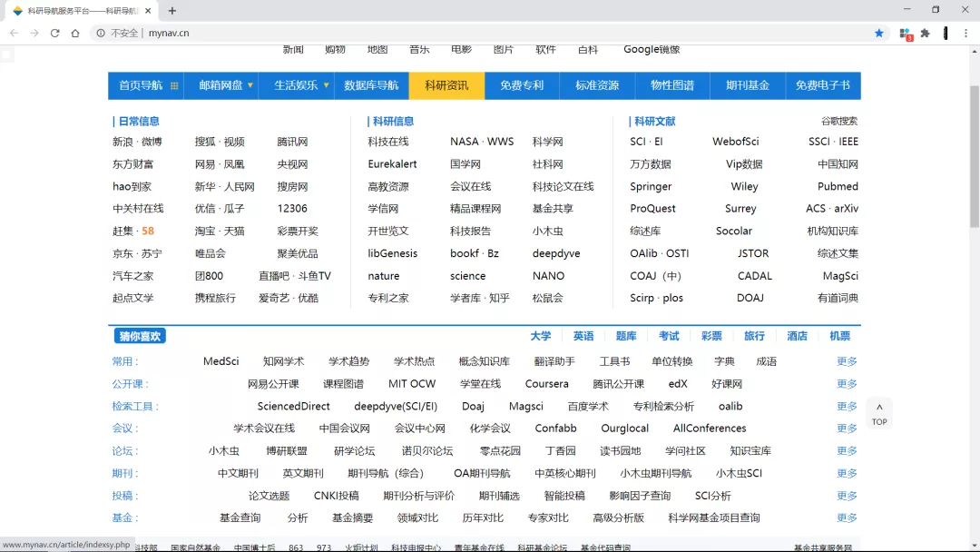Viewport: 980px width, 552px height.
Task: Open the AllConferences link
Action: [710, 429]
